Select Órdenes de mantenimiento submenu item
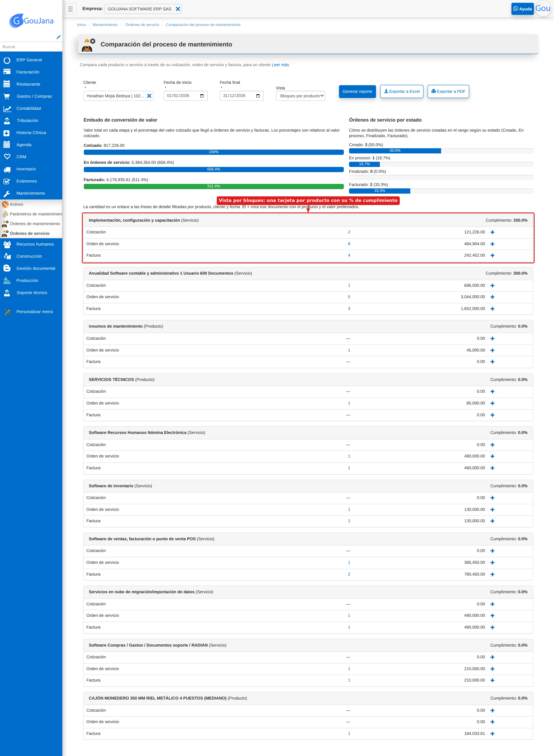This screenshot has width=554, height=756. (35, 224)
